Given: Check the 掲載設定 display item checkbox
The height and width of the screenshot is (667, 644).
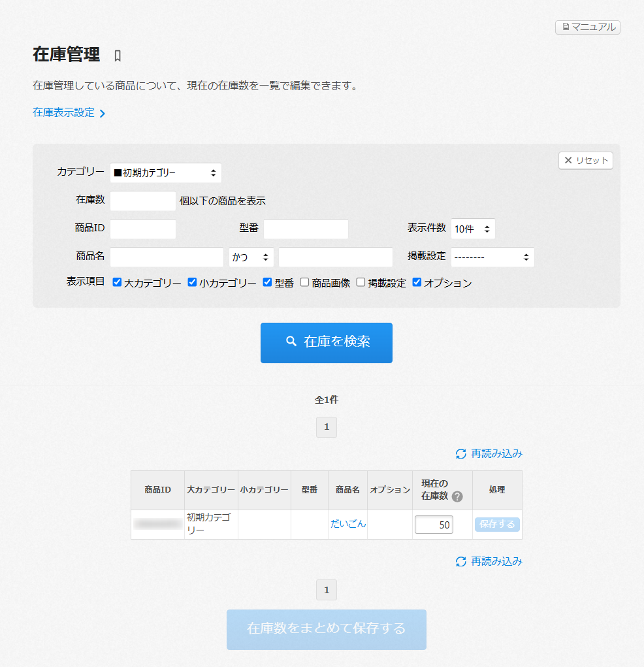Looking at the screenshot, I should tap(361, 283).
